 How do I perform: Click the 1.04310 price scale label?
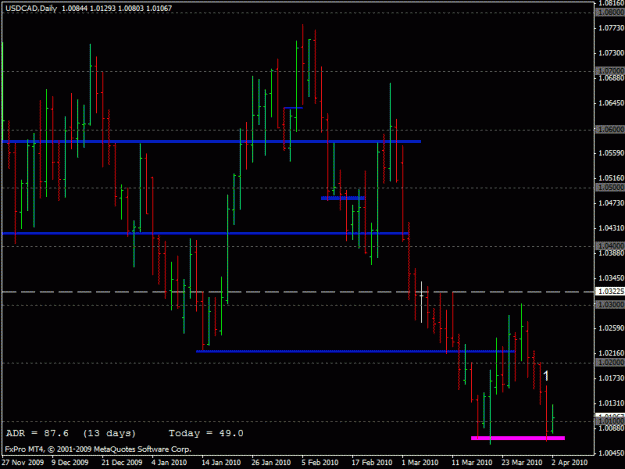[611, 228]
